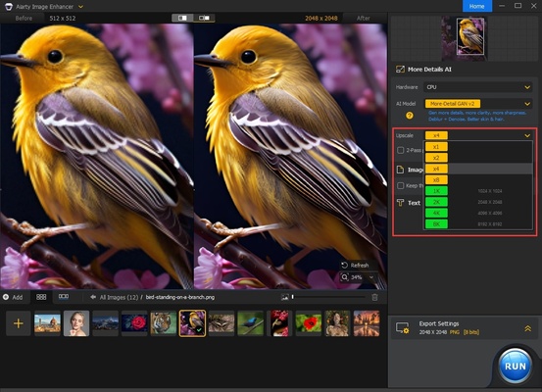542x392 pixels.
Task: Add images with the Add button
Action: 13,297
